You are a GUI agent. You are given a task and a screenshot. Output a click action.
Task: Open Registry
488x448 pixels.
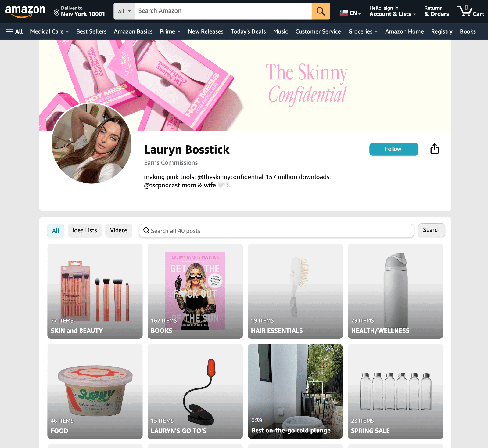442,31
